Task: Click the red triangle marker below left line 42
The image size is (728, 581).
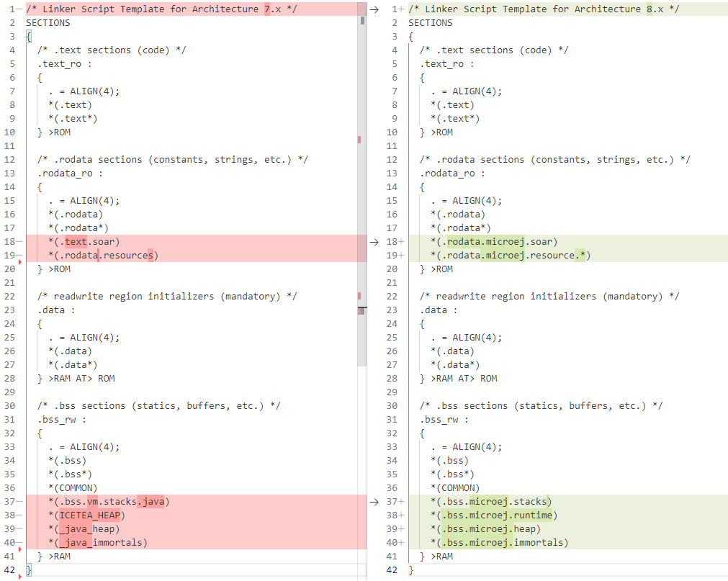Action: coord(19,577)
